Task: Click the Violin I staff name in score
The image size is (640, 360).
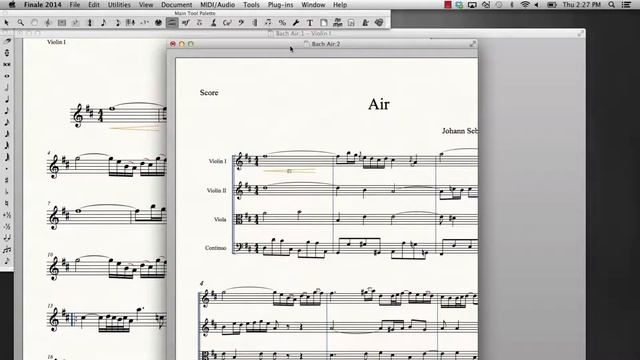Action: [217, 161]
